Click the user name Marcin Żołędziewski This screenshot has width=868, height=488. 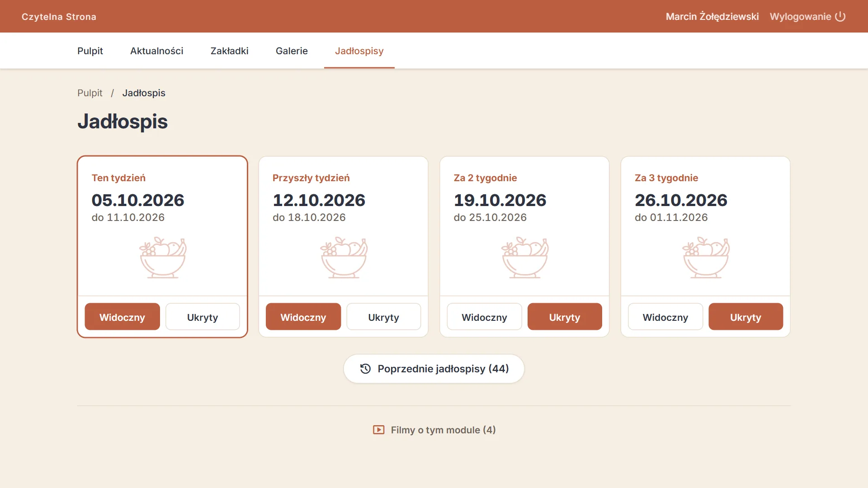pyautogui.click(x=712, y=17)
